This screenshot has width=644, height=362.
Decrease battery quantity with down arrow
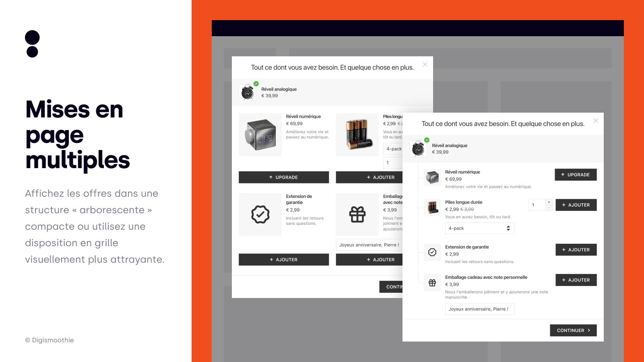tap(549, 208)
